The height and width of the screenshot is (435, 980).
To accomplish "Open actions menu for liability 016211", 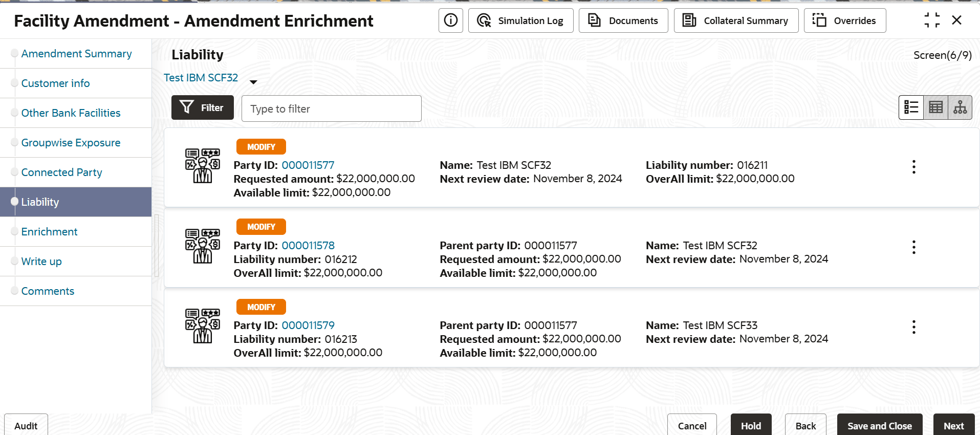I will point(914,167).
